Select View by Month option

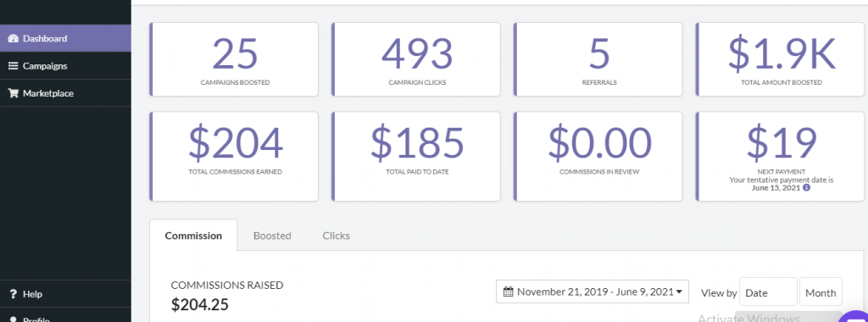pos(821,291)
